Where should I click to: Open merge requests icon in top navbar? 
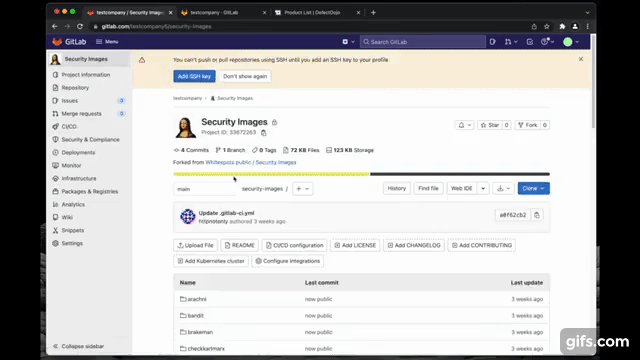pyautogui.click(x=510, y=42)
